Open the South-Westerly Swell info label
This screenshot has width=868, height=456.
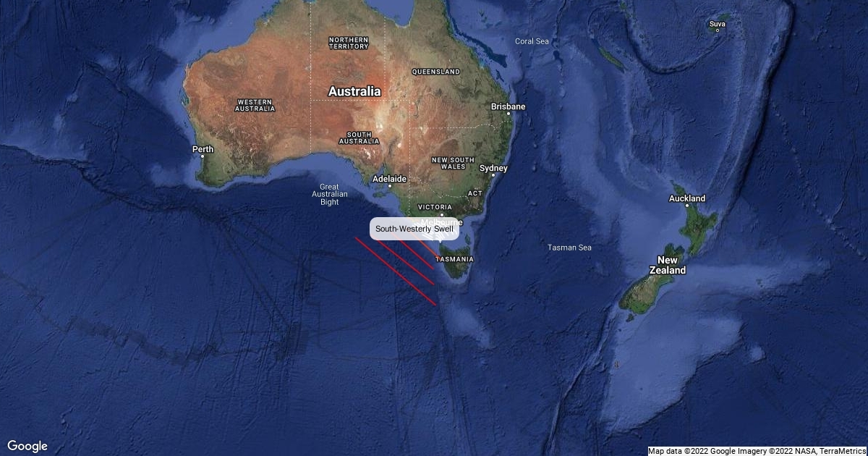click(x=414, y=229)
